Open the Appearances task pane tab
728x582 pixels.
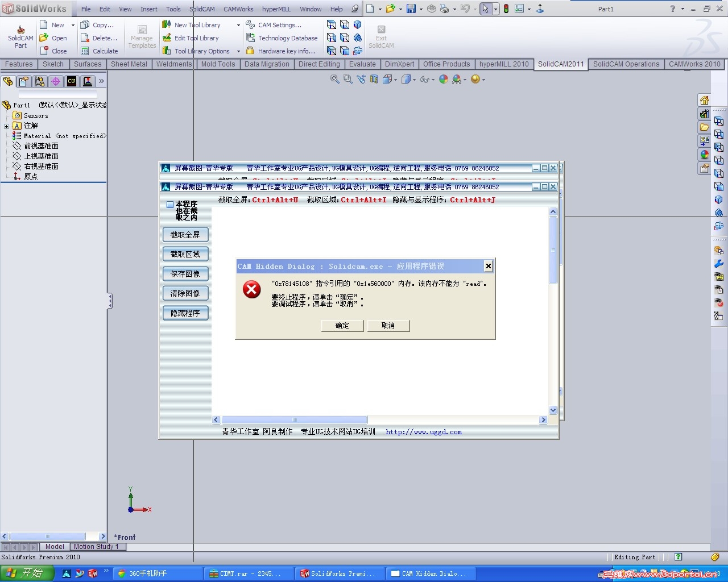(x=704, y=155)
